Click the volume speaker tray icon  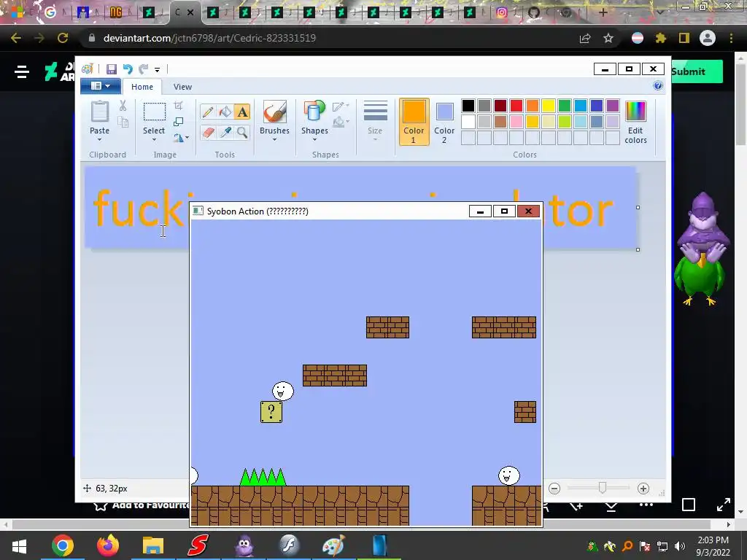pyautogui.click(x=680, y=546)
